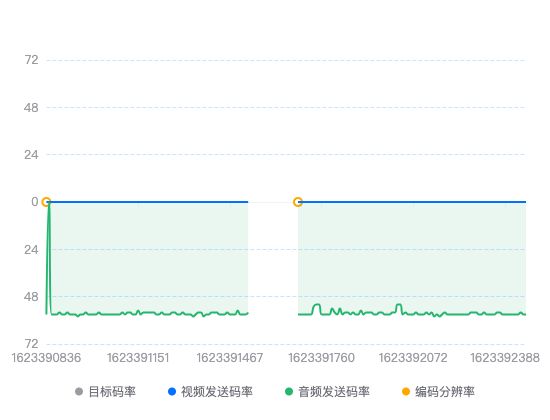Viewport: 550px width, 420px height.
Task: Click the orange 编码分辨率 legend dot
Action: [406, 392]
